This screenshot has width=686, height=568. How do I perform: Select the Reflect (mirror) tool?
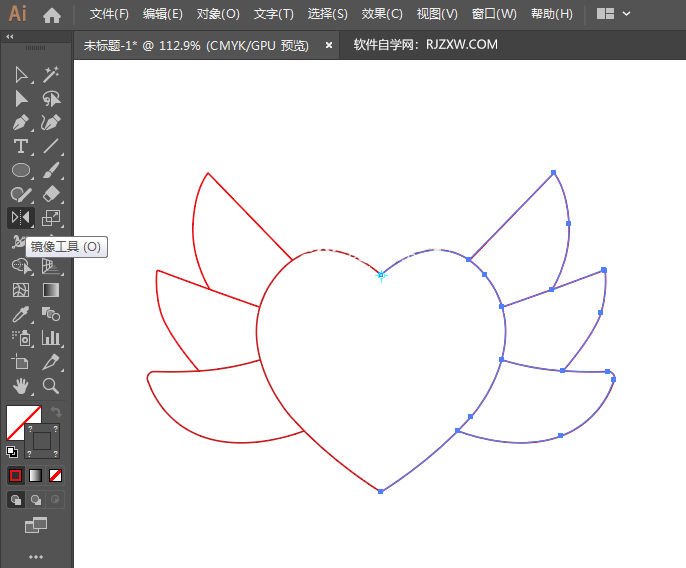click(21, 217)
